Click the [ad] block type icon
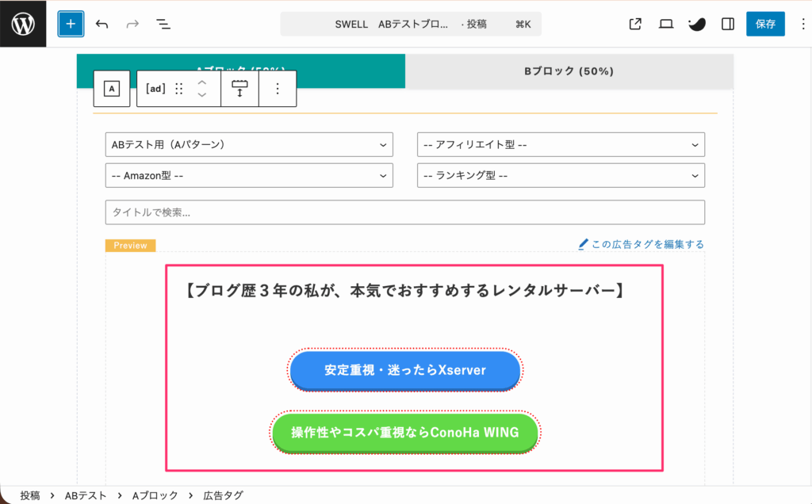812x504 pixels. 155,88
